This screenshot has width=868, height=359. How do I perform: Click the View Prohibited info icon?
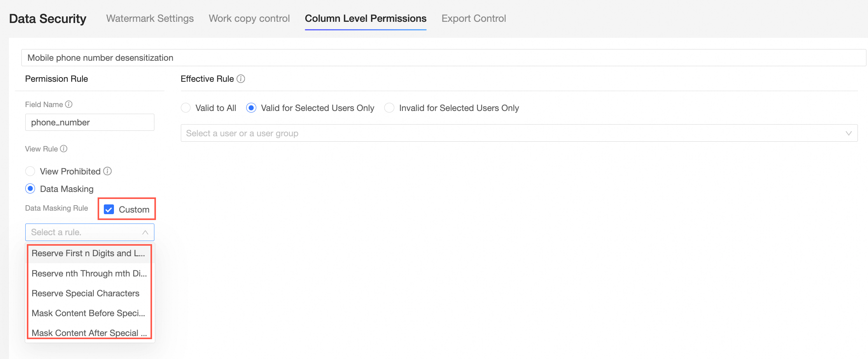[x=108, y=171]
